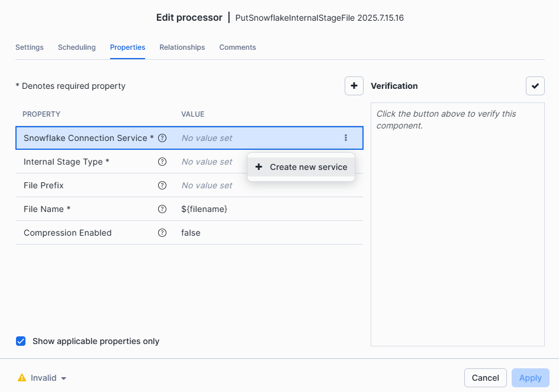Show help for Snowflake Connection Service
The height and width of the screenshot is (392, 559).
pos(162,138)
